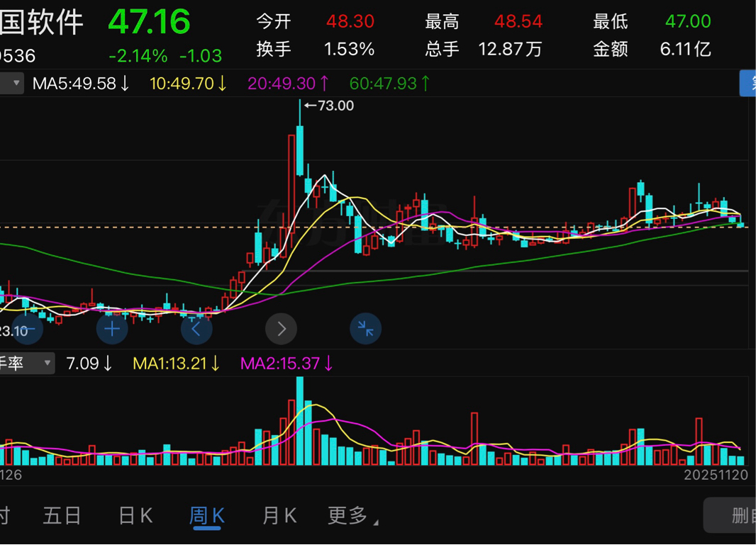
Task: Click the MA1:13.21 volume indicator label
Action: tap(177, 363)
